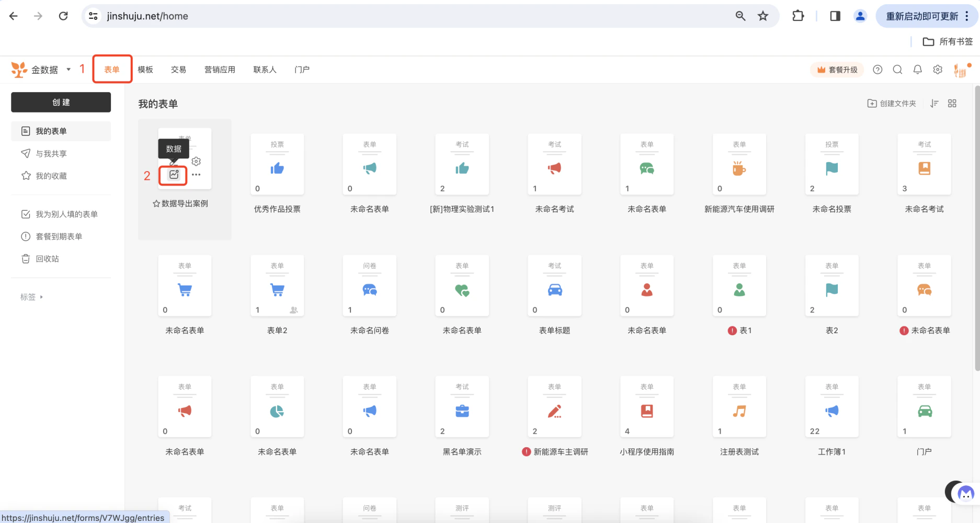The width and height of the screenshot is (980, 523).
Task: Open the search icon in the header
Action: 897,70
